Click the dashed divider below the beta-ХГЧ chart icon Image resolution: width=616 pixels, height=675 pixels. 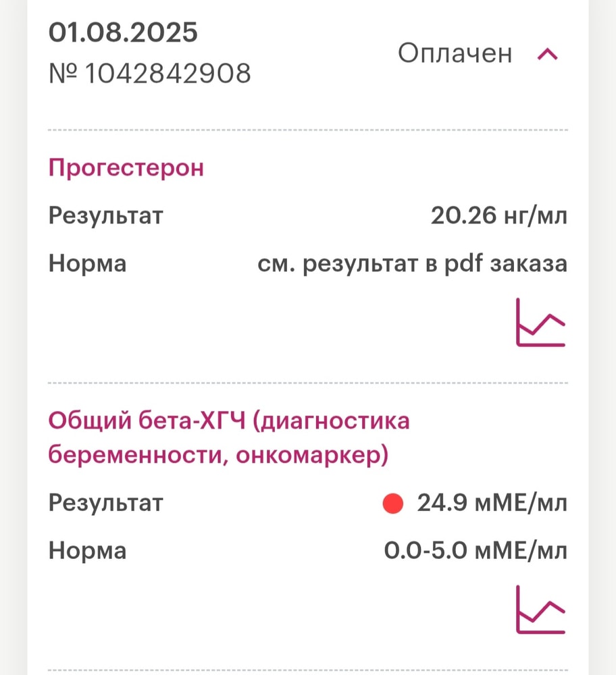click(x=308, y=670)
